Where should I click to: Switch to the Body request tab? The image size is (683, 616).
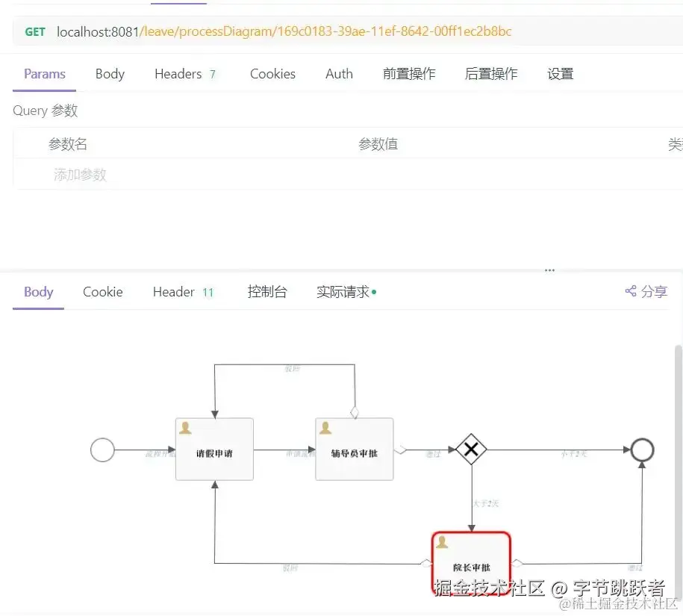click(x=110, y=74)
